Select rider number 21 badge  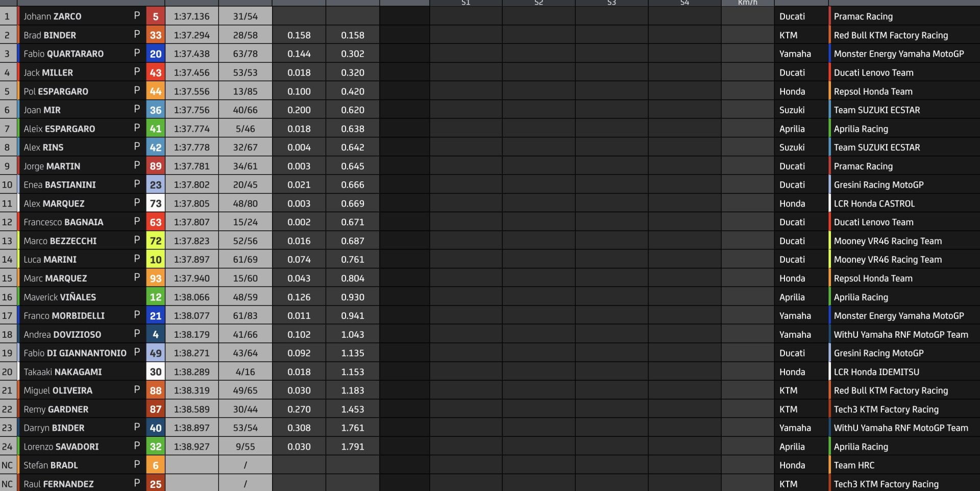(x=155, y=316)
